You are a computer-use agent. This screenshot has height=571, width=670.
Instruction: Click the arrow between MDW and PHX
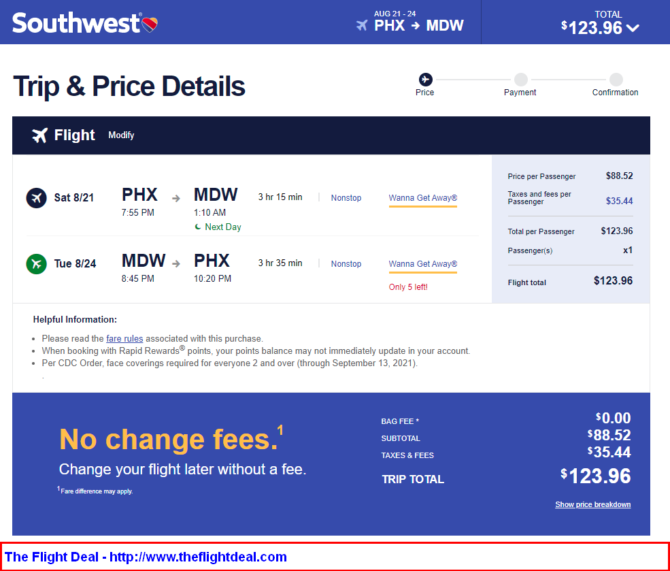click(x=176, y=264)
